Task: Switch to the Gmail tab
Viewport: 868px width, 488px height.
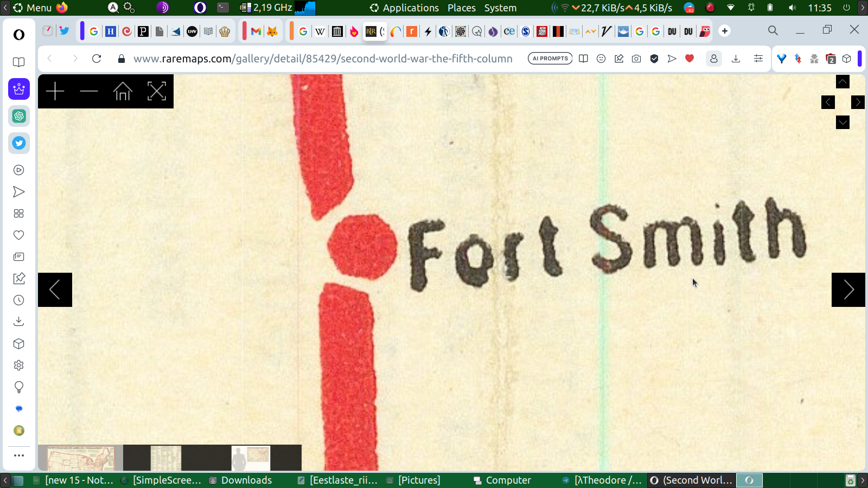Action: [256, 31]
